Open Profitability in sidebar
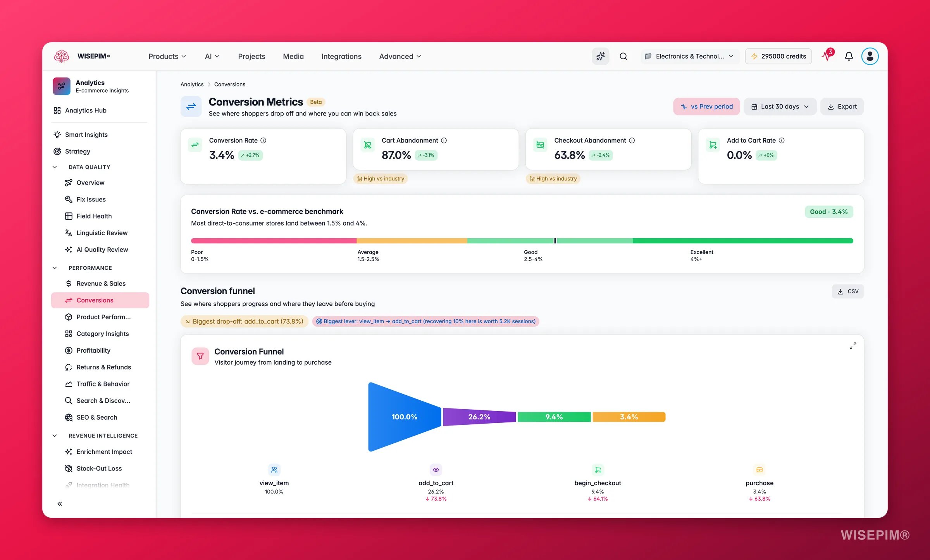The image size is (930, 560). click(100, 350)
